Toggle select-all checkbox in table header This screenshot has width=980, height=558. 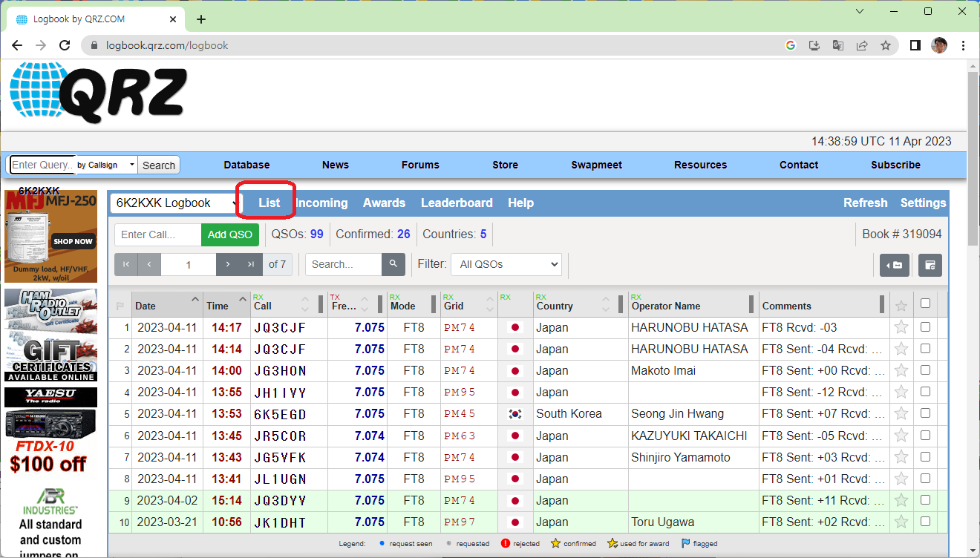[925, 303]
